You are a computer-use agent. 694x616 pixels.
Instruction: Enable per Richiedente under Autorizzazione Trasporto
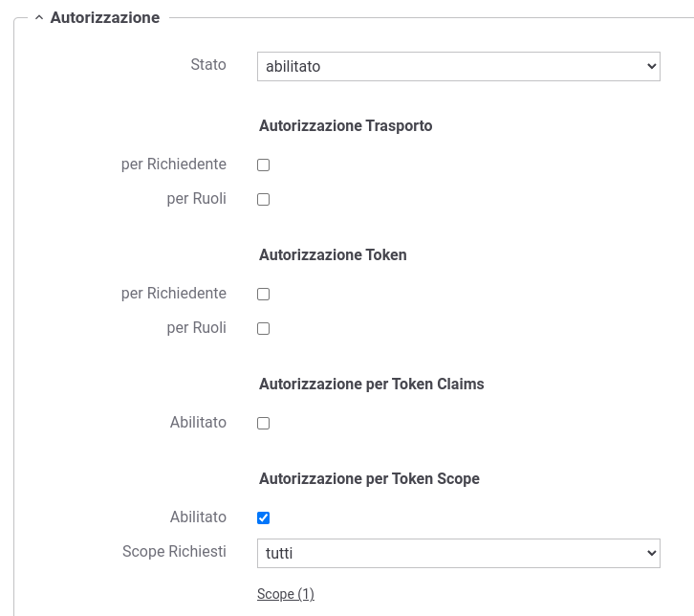click(263, 165)
